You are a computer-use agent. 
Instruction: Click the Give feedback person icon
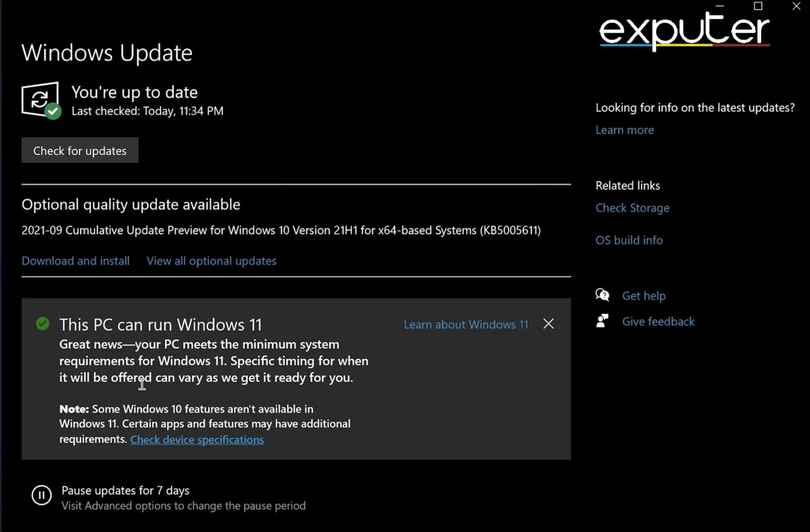click(x=602, y=321)
